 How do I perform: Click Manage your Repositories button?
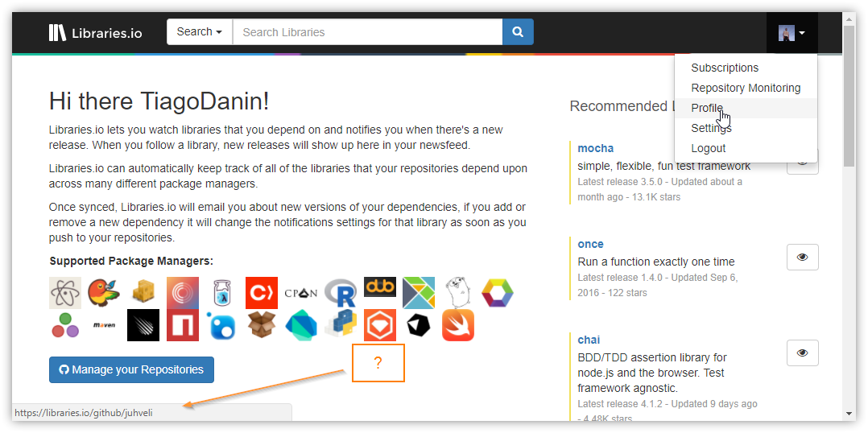tap(131, 369)
